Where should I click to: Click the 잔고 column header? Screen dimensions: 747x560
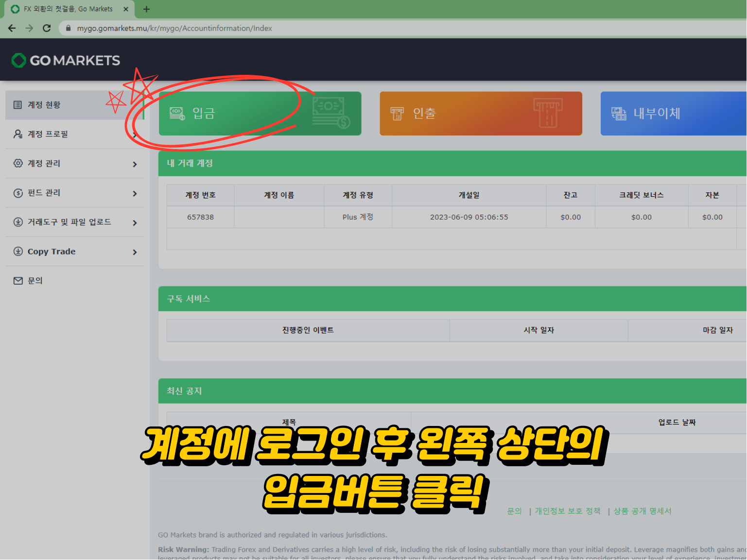(x=571, y=195)
